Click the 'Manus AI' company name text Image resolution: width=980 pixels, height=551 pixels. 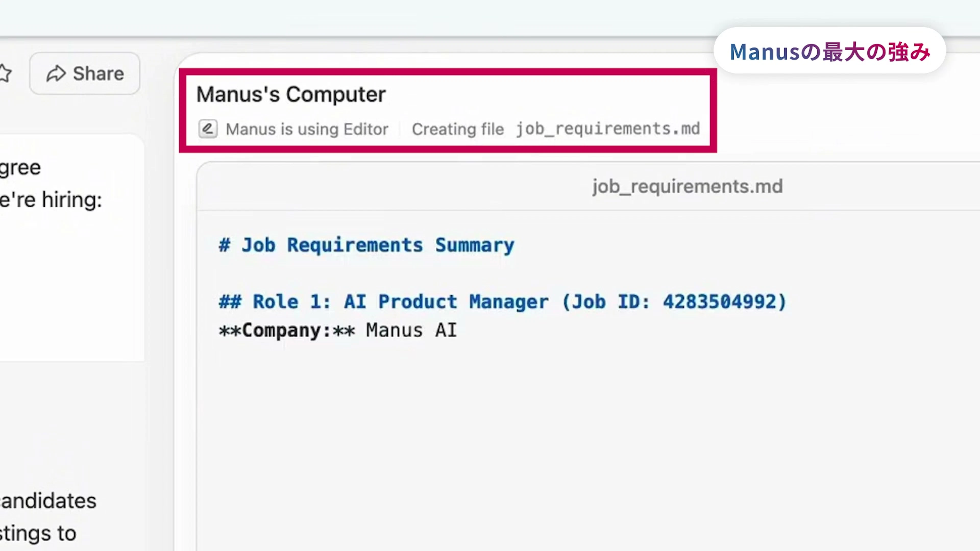click(411, 330)
